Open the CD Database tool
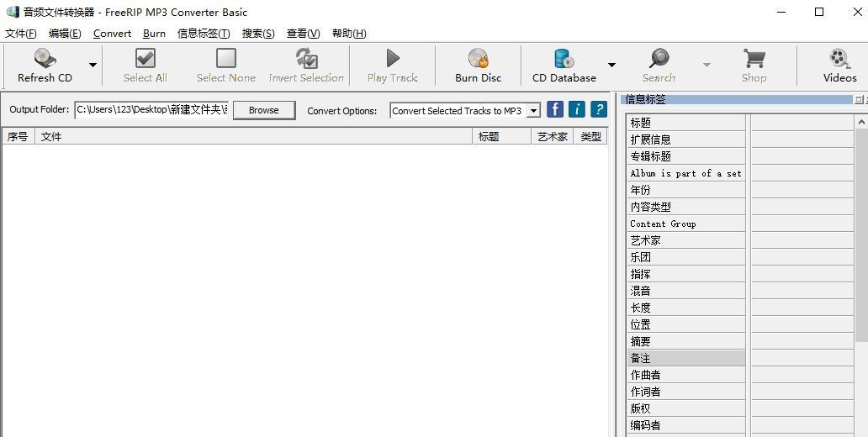This screenshot has height=437, width=868. point(564,66)
